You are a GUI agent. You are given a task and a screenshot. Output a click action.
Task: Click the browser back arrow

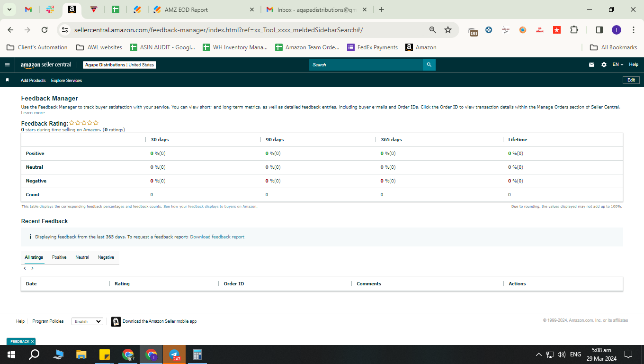[10, 29]
